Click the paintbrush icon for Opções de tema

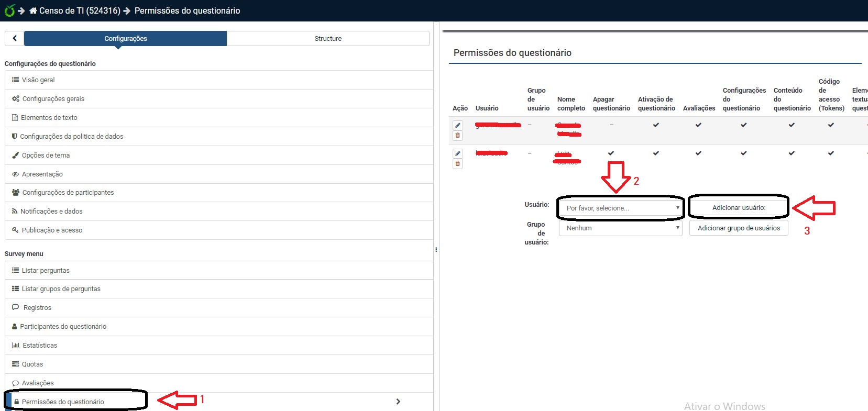click(16, 155)
